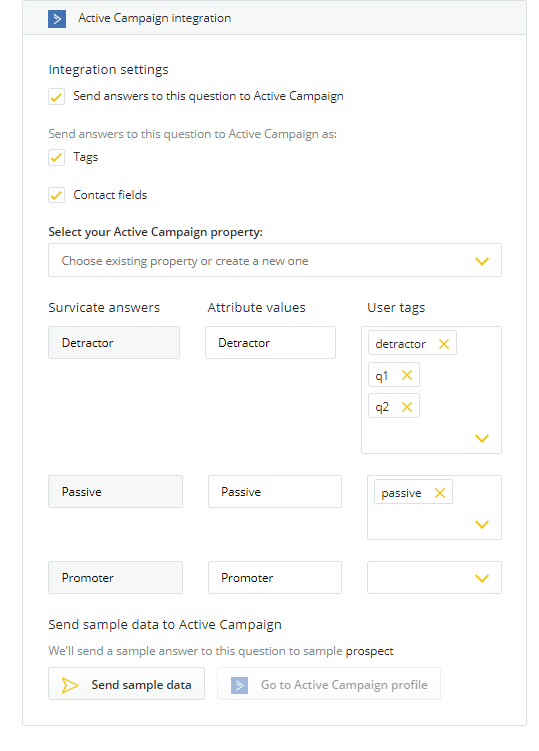The width and height of the screenshot is (539, 751).
Task: Expand Passive user tags dropdown arrow
Action: click(x=482, y=524)
